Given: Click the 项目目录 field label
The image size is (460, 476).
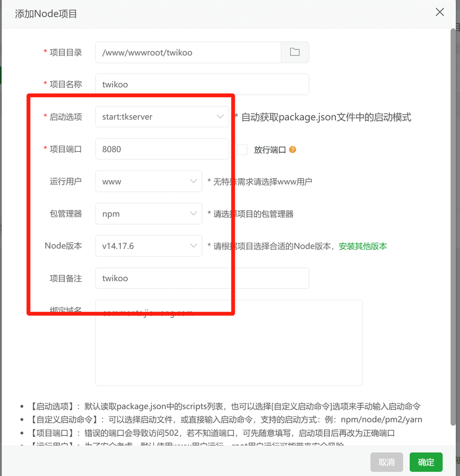Looking at the screenshot, I should click(66, 52).
